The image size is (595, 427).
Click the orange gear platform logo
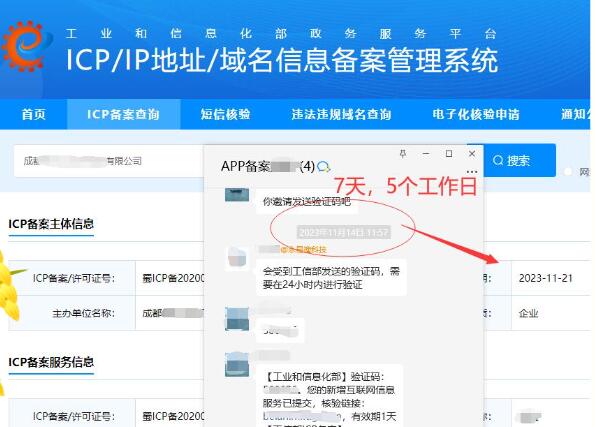pyautogui.click(x=25, y=46)
